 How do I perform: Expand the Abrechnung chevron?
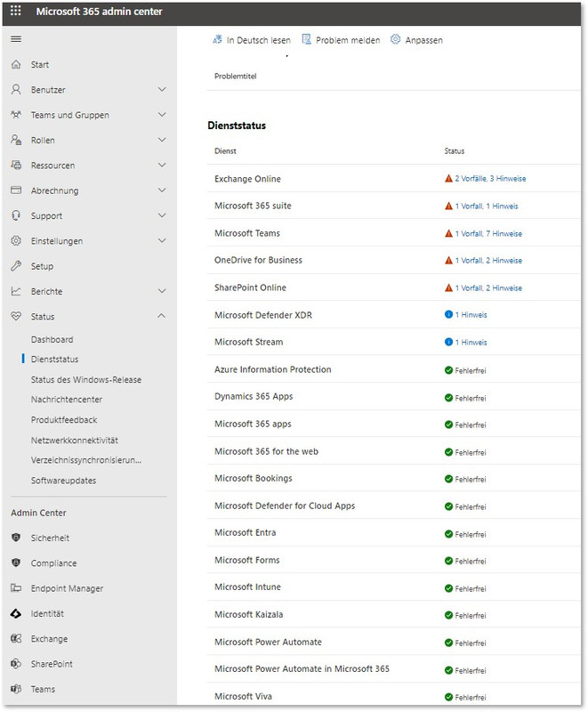(162, 190)
